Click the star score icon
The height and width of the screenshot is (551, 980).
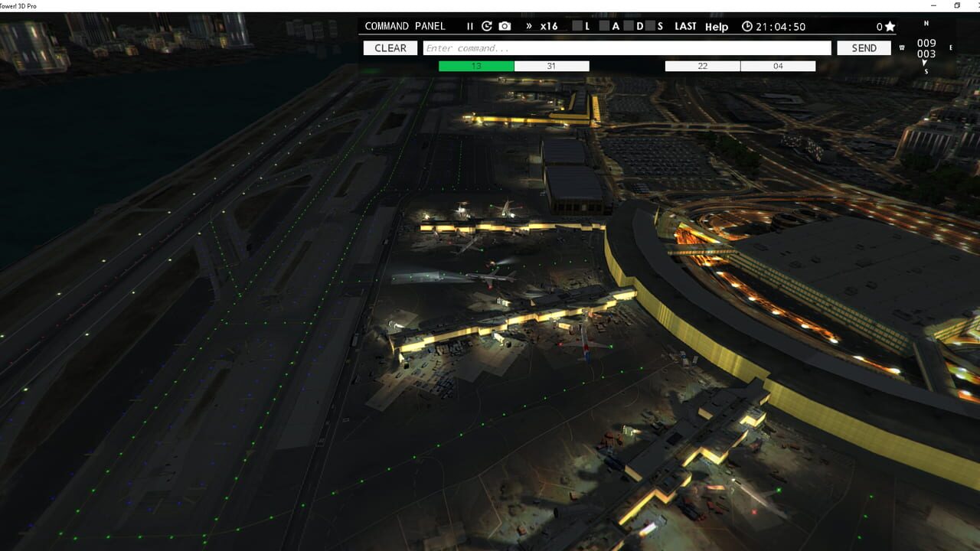(x=890, y=27)
